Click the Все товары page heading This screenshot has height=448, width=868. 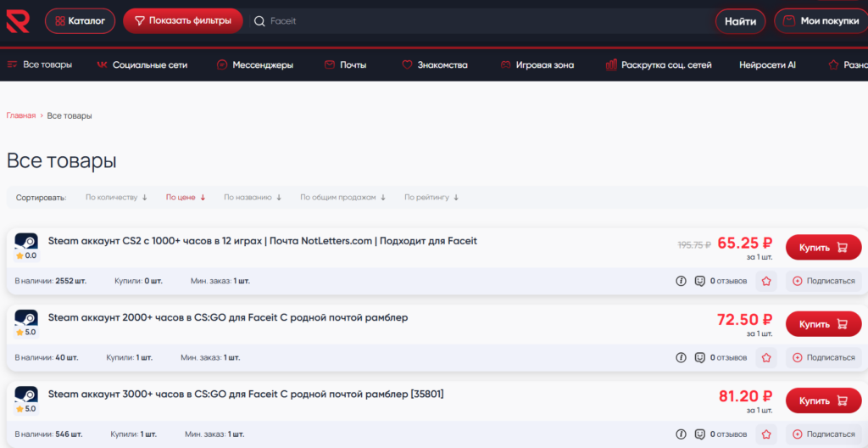point(61,161)
